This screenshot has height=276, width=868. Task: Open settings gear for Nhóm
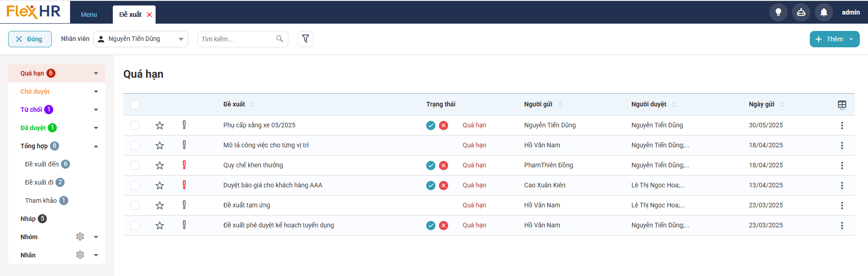point(80,236)
